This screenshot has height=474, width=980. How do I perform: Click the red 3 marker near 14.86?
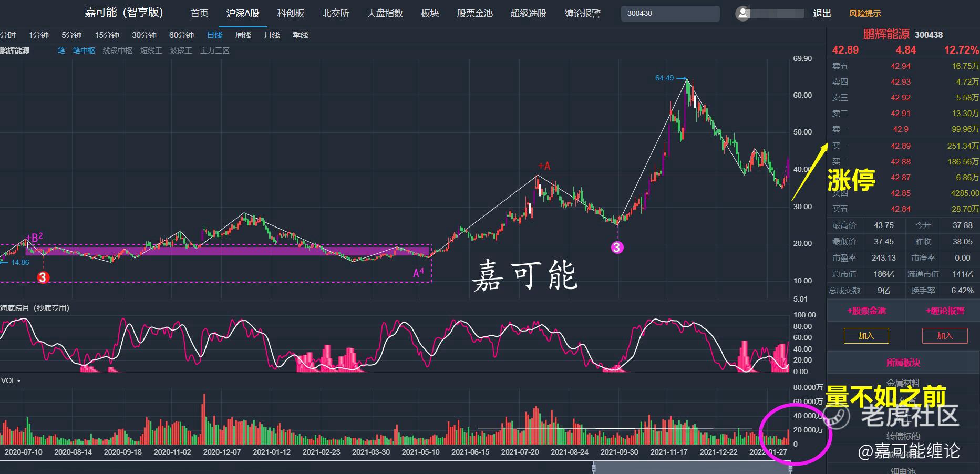click(43, 277)
